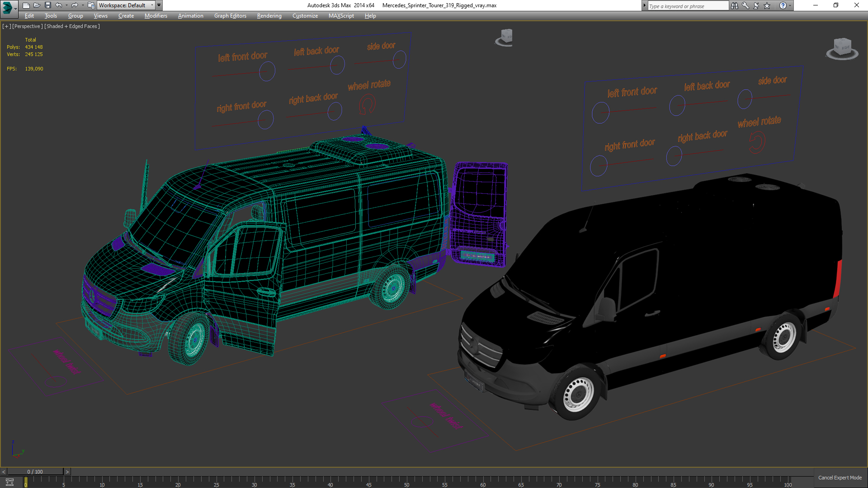Expand the Help icon dropdown arrow
The image size is (868, 488).
[790, 5]
